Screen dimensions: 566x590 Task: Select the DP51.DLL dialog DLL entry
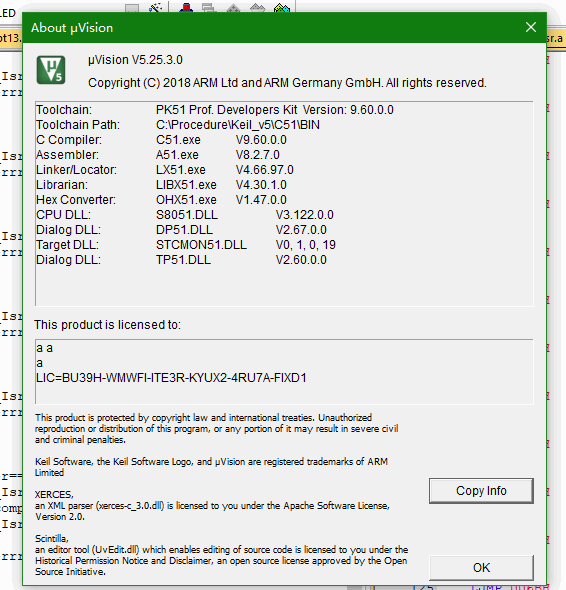coord(184,230)
